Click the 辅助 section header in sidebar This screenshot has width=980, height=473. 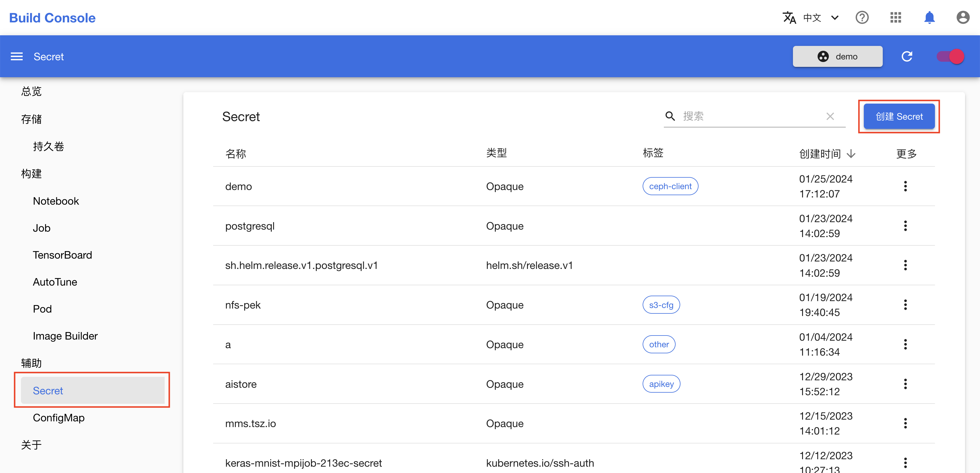32,363
